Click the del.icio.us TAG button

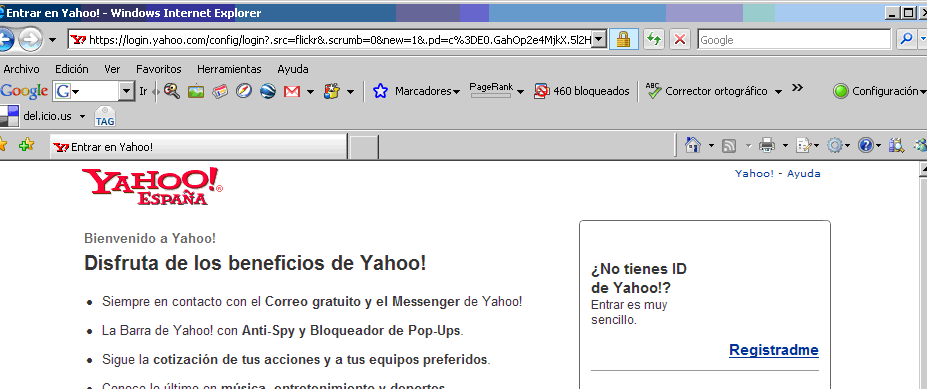[105, 116]
